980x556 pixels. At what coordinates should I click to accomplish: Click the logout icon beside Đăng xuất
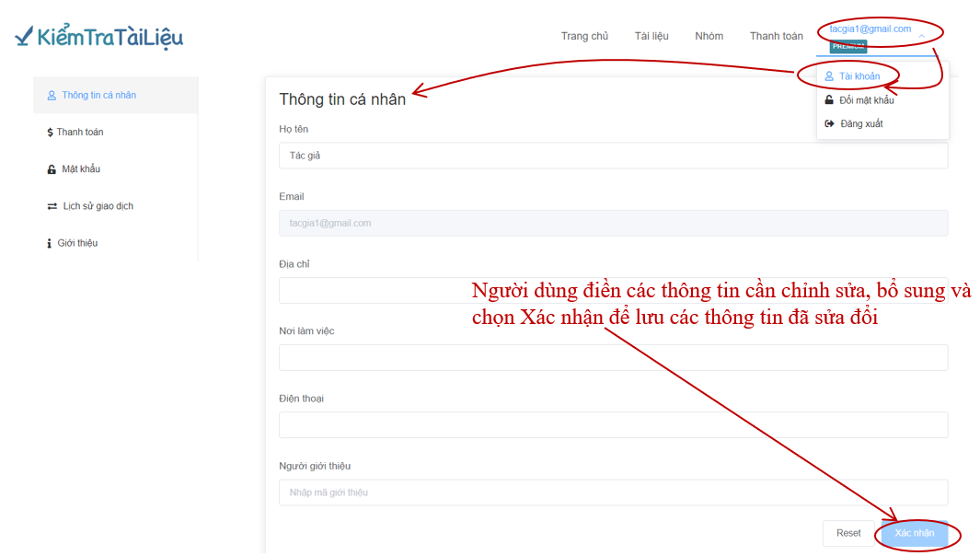point(829,124)
